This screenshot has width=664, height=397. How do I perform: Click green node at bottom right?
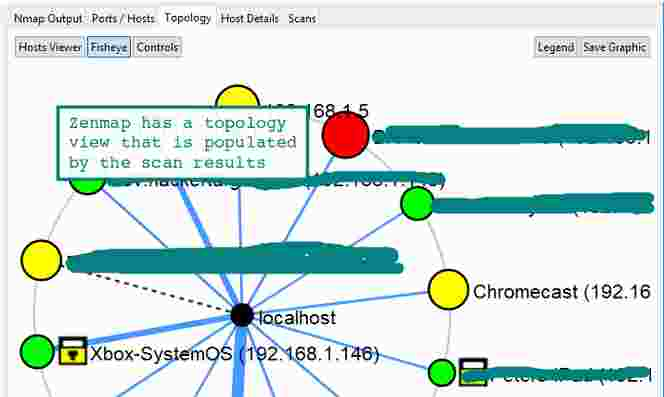point(442,372)
